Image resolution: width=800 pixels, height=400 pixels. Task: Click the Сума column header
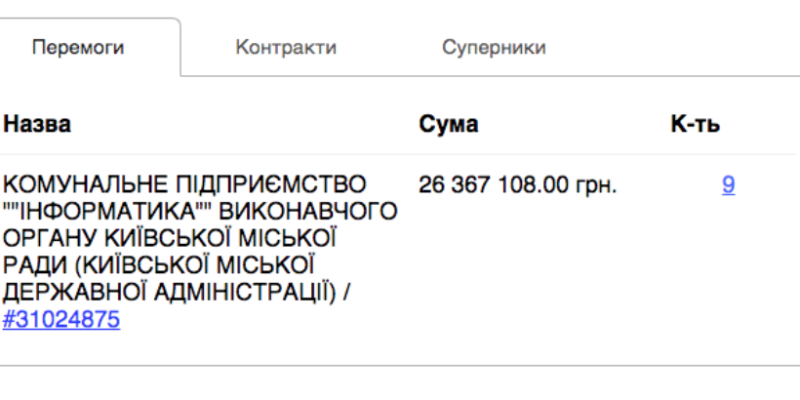click(x=448, y=125)
